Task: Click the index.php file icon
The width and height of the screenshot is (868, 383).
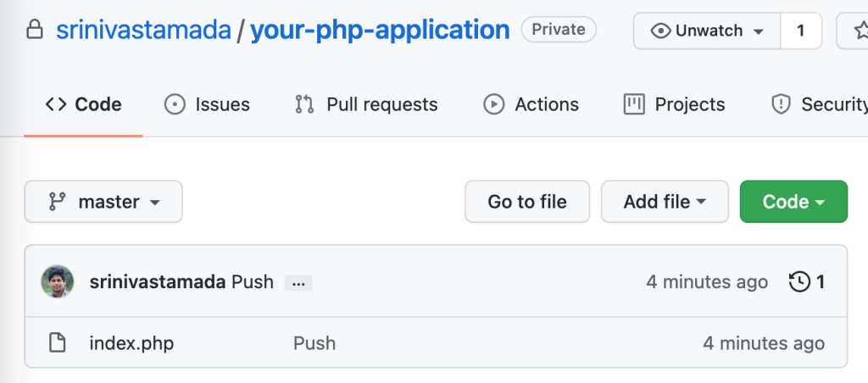Action: click(x=57, y=342)
